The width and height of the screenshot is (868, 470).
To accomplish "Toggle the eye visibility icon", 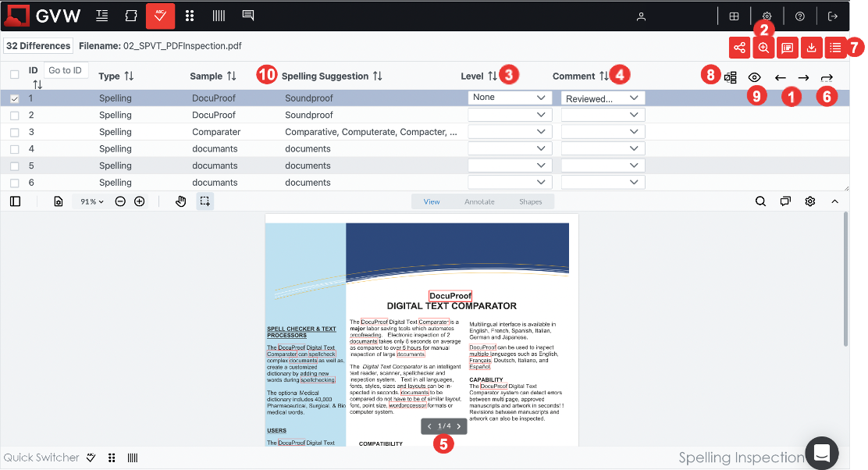I will 755,77.
